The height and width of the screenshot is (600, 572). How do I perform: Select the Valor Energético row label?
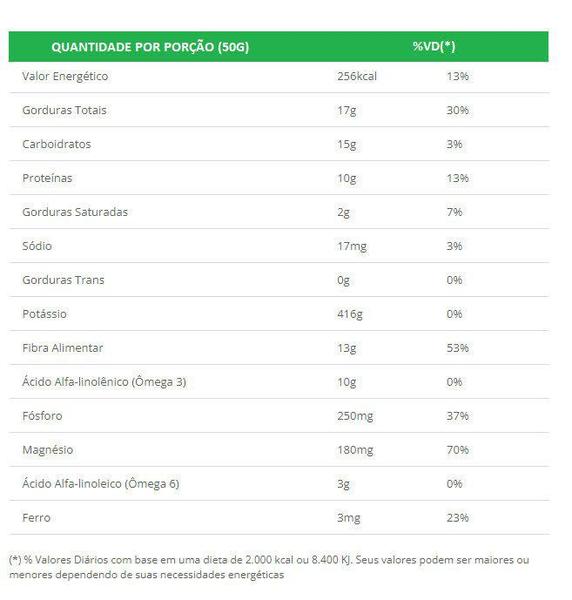(x=65, y=76)
